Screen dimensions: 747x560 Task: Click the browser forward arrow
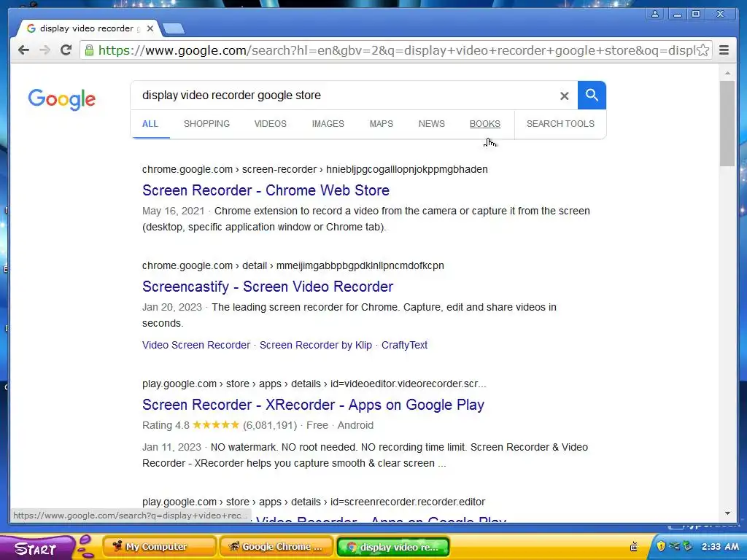point(44,50)
